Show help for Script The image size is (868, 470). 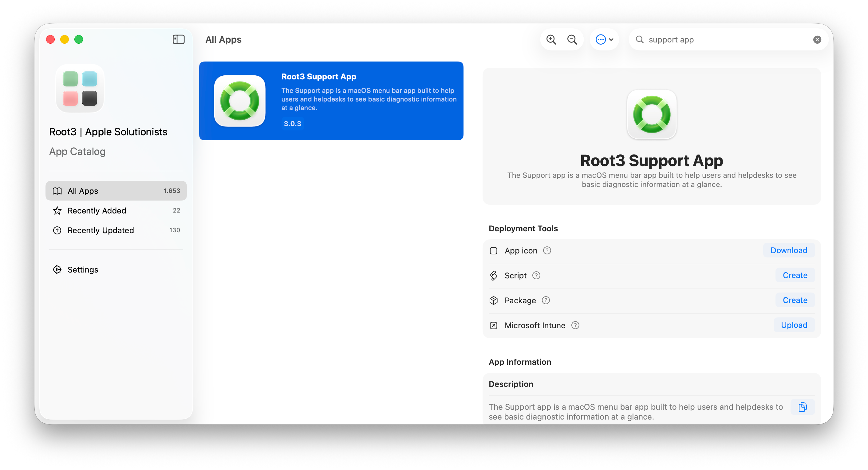pyautogui.click(x=536, y=276)
